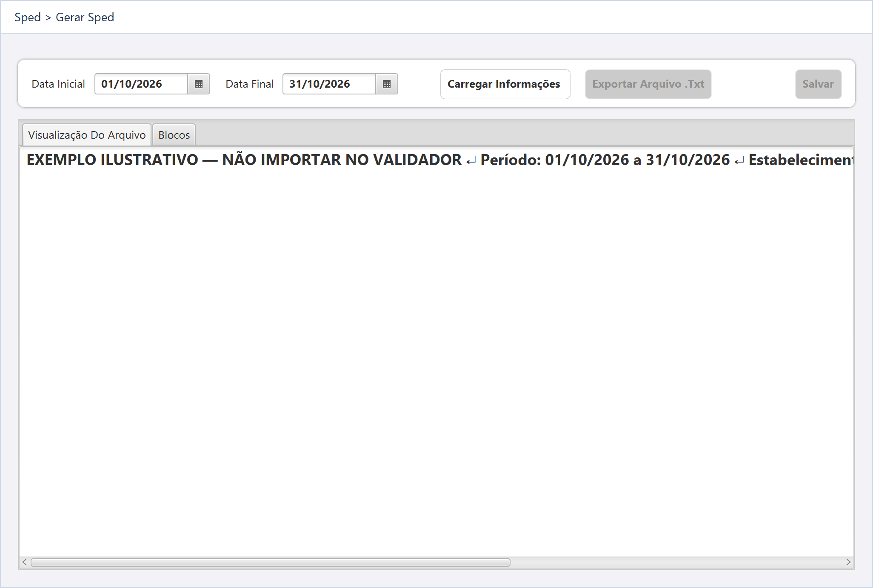873x588 pixels.
Task: Select Gerar Sped breadcrumb item
Action: tap(85, 17)
